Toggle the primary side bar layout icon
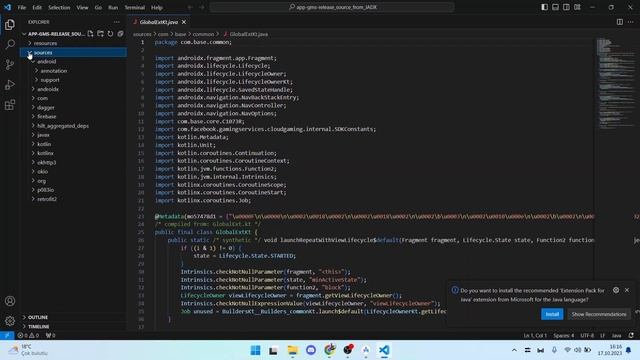This screenshot has height=360, width=640. point(544,7)
